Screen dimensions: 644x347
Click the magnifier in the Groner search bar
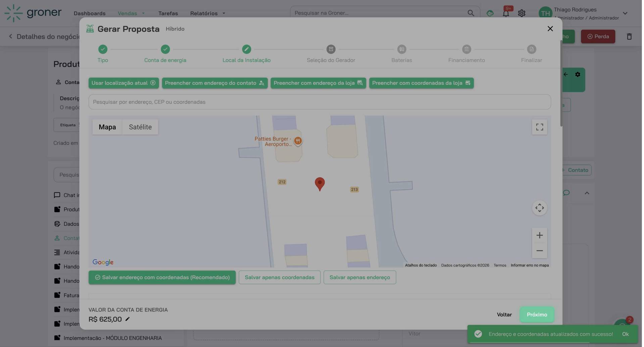471,13
